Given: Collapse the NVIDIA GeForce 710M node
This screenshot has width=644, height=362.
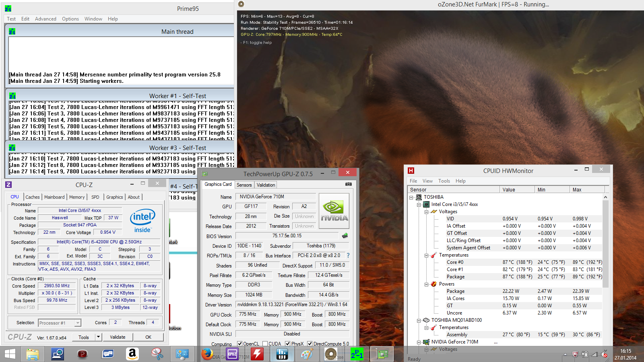Looking at the screenshot, I should click(x=419, y=342).
